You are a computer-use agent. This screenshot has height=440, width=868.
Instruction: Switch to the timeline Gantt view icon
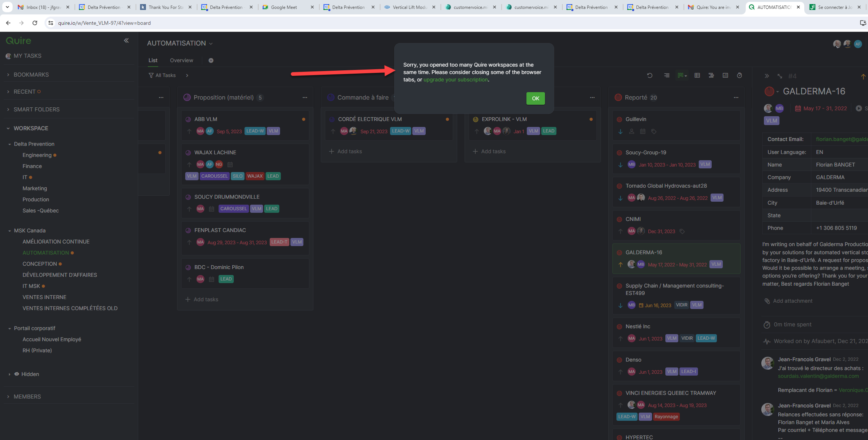711,75
